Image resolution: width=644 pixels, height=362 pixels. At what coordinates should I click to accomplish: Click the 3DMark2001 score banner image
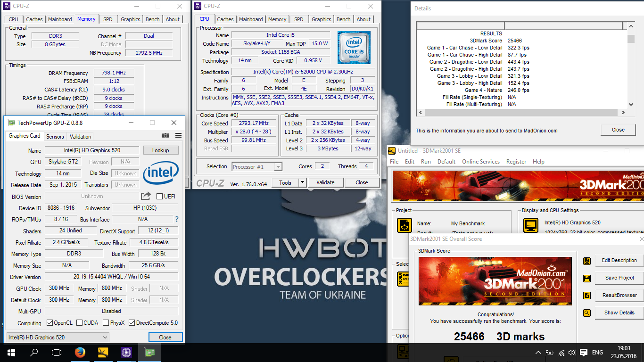pyautogui.click(x=495, y=282)
